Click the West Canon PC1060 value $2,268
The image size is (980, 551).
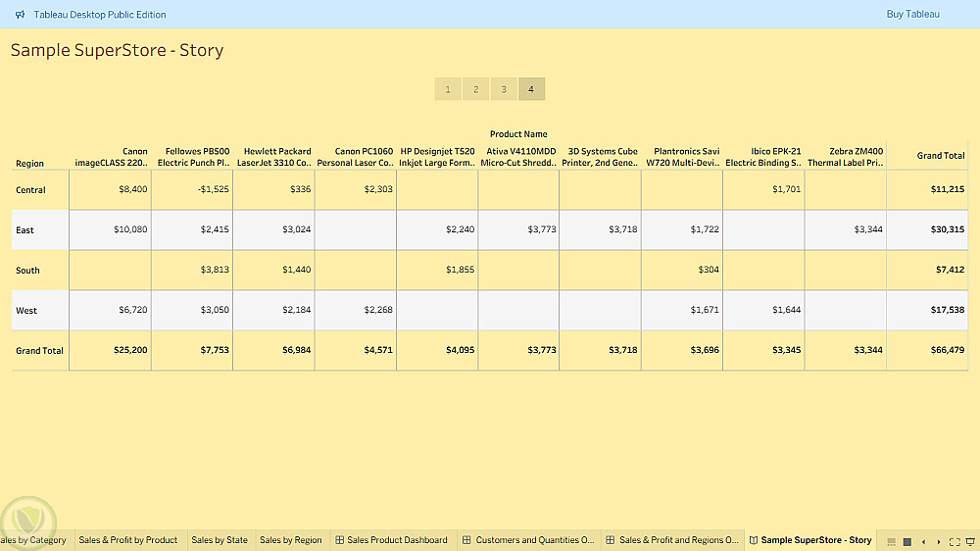point(378,309)
